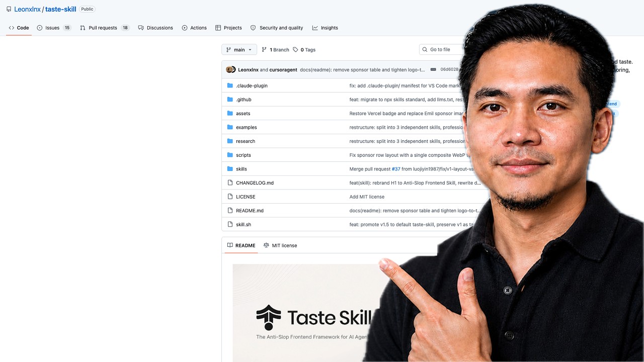Viewport: 644px width, 362px height.
Task: Open the research folder
Action: pos(246,141)
